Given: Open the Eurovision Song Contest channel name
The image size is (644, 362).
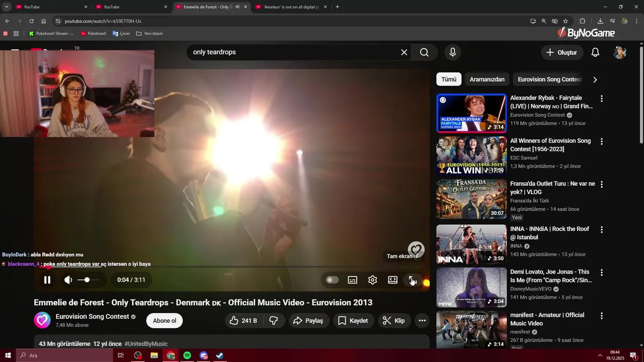Looking at the screenshot, I should tap(93, 316).
